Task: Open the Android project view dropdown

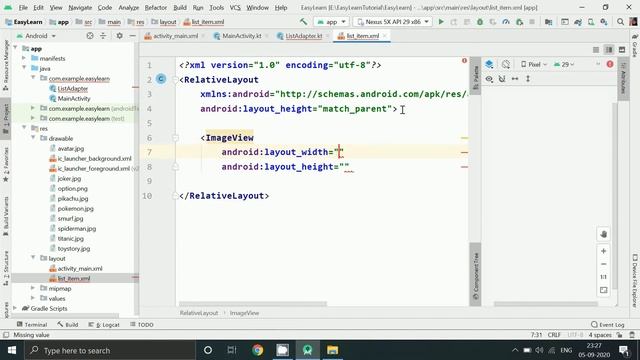Action: point(36,36)
